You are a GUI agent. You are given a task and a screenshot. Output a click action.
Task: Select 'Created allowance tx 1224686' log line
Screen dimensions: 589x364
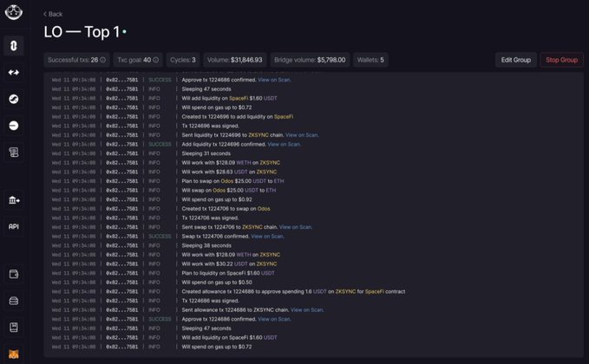[x=293, y=291]
